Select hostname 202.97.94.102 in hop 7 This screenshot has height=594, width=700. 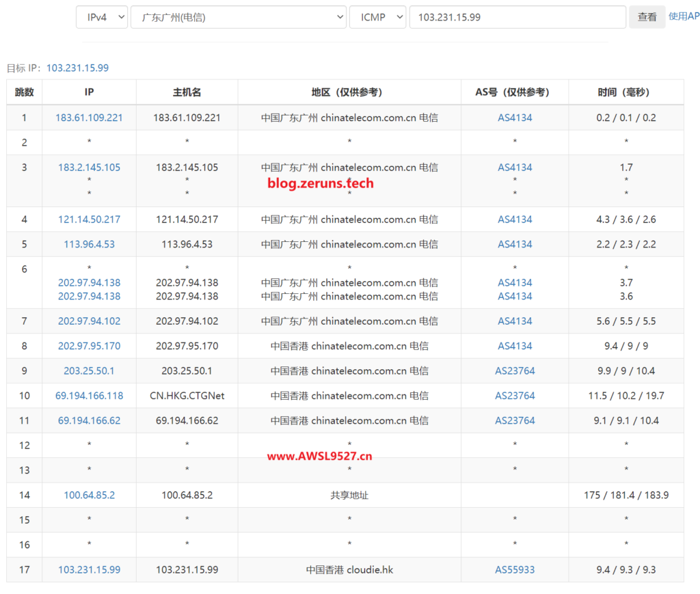pyautogui.click(x=187, y=321)
